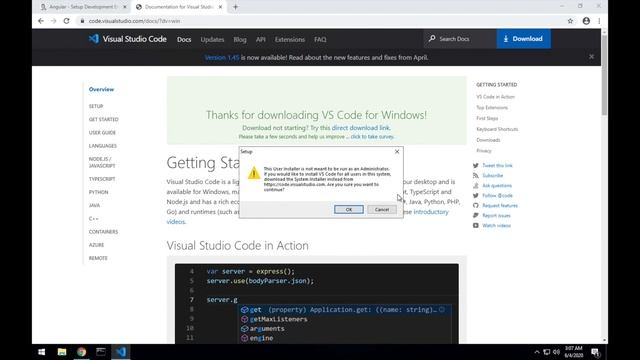640x360 pixels.
Task: Click the GitHub icon beside Request features
Action: [x=476, y=205]
